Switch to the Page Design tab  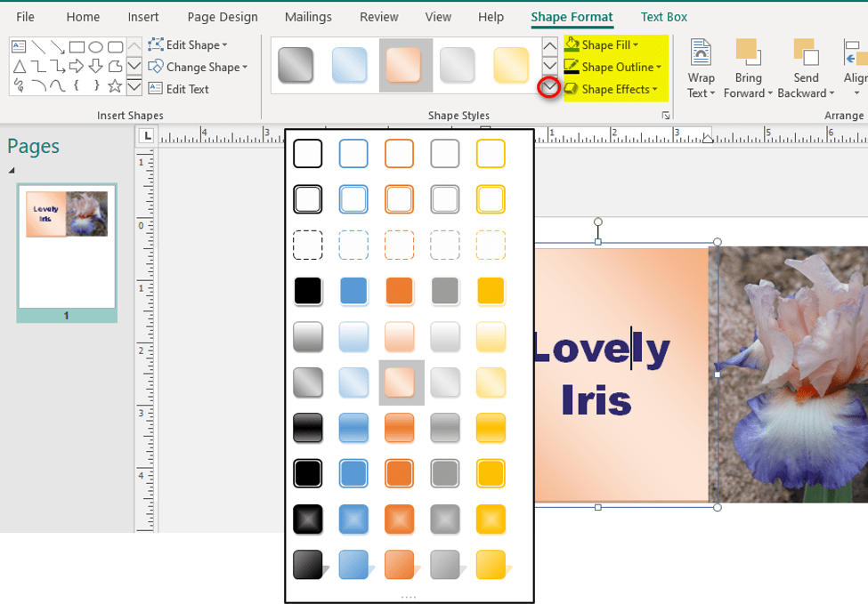tap(223, 17)
